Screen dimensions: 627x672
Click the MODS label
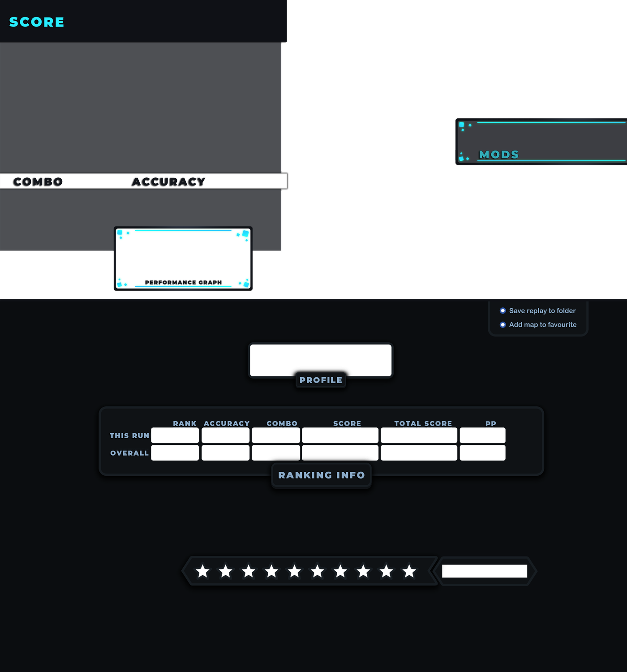pyautogui.click(x=498, y=155)
